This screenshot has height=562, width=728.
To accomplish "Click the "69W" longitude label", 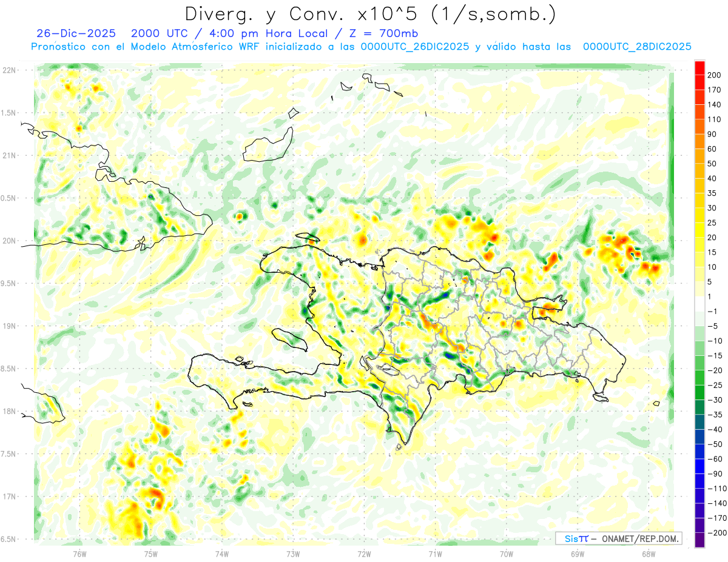I will (x=578, y=554).
